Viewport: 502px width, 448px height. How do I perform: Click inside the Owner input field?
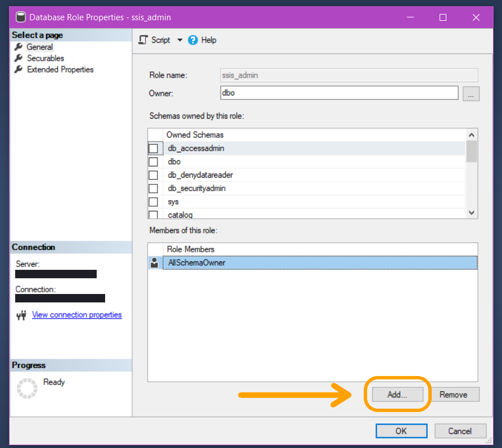(x=340, y=93)
